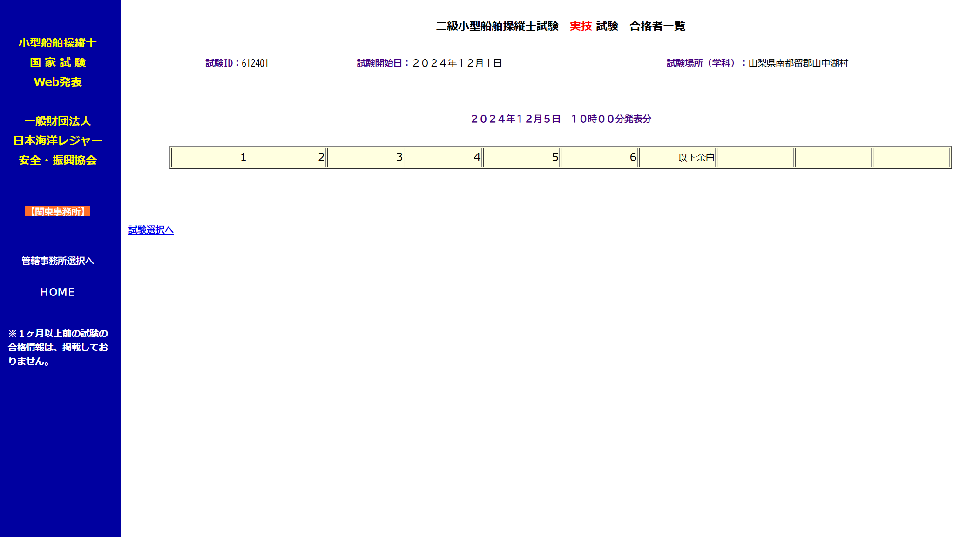Click the cell labeled 4
The image size is (980, 537).
(443, 157)
